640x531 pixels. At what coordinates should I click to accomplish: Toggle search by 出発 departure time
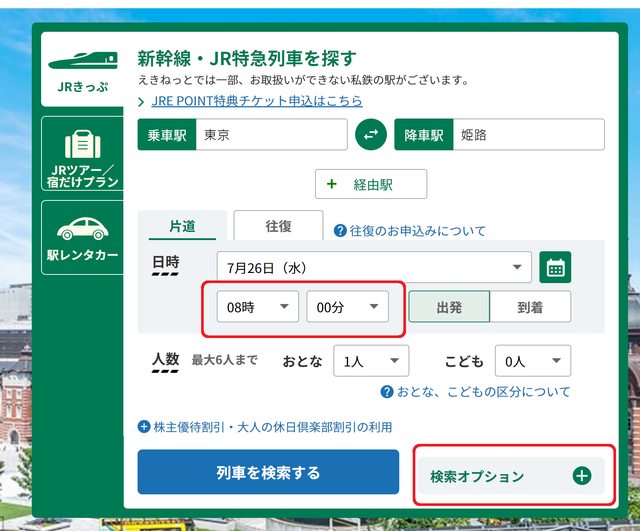pos(449,307)
